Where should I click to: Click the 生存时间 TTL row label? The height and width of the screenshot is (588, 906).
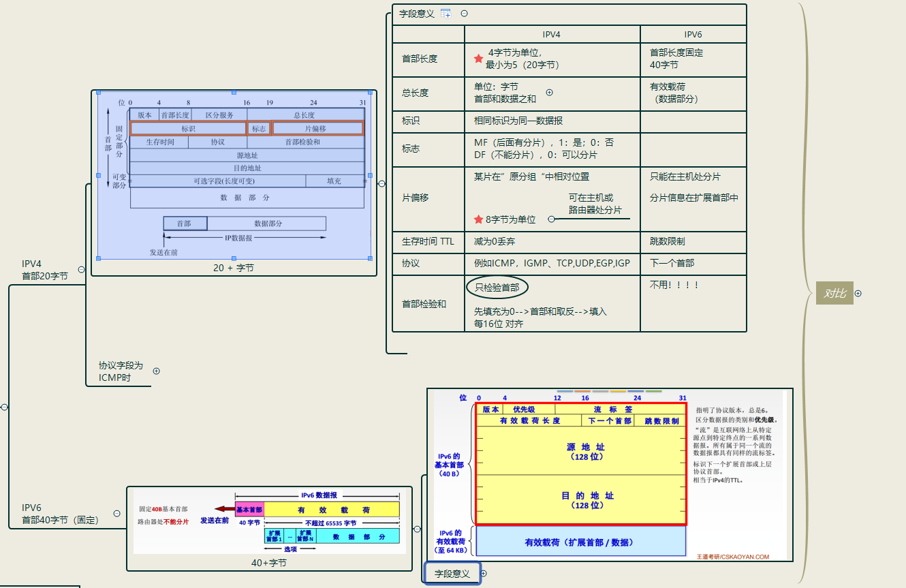pyautogui.click(x=428, y=241)
